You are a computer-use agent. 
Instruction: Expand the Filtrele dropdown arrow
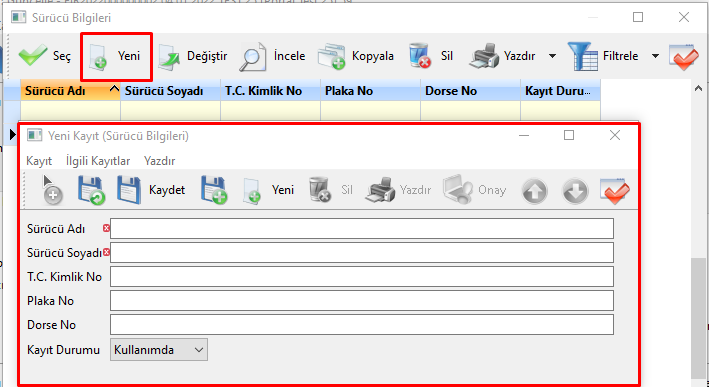(x=655, y=56)
